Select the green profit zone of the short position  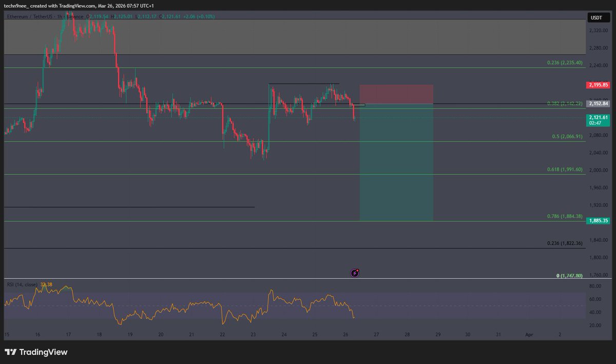(x=396, y=163)
